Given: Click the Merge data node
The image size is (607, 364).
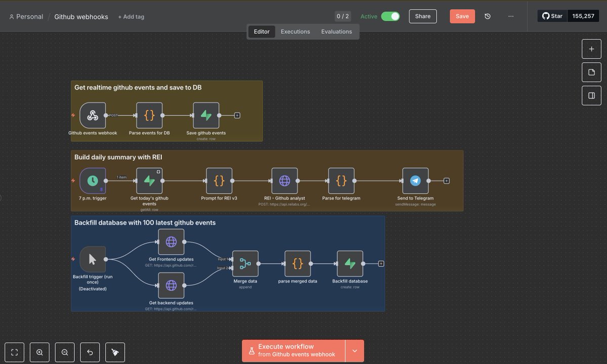Looking at the screenshot, I should coord(245,263).
